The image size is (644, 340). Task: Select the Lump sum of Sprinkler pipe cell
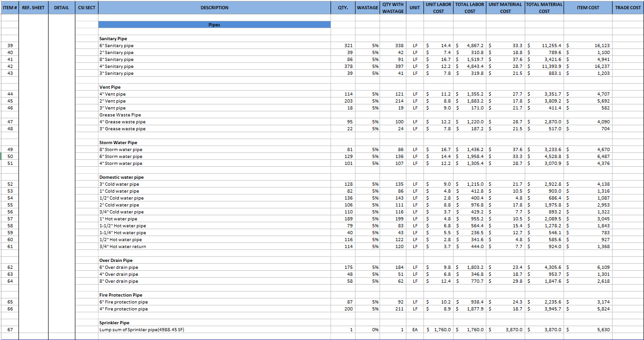[145, 330]
